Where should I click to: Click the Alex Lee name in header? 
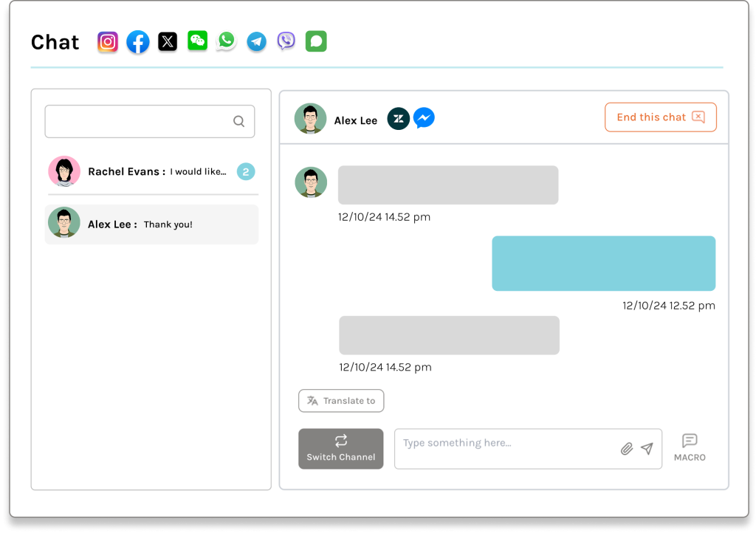tap(356, 120)
